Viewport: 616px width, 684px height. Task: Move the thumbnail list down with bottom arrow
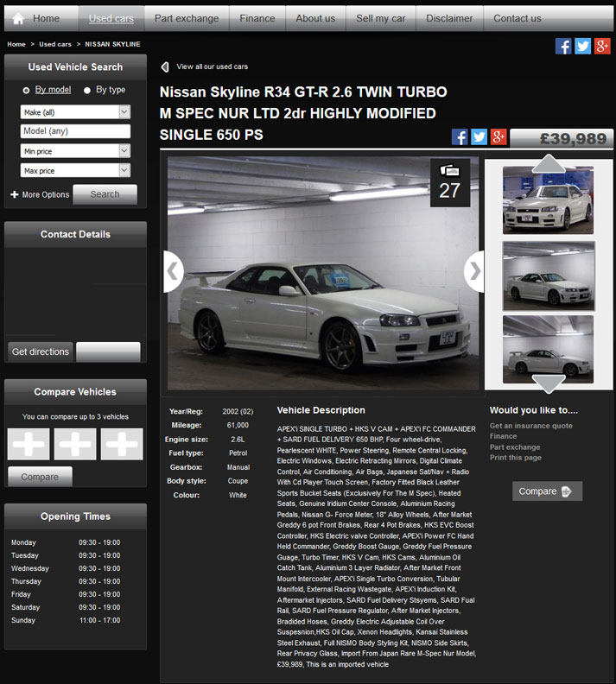tap(549, 383)
